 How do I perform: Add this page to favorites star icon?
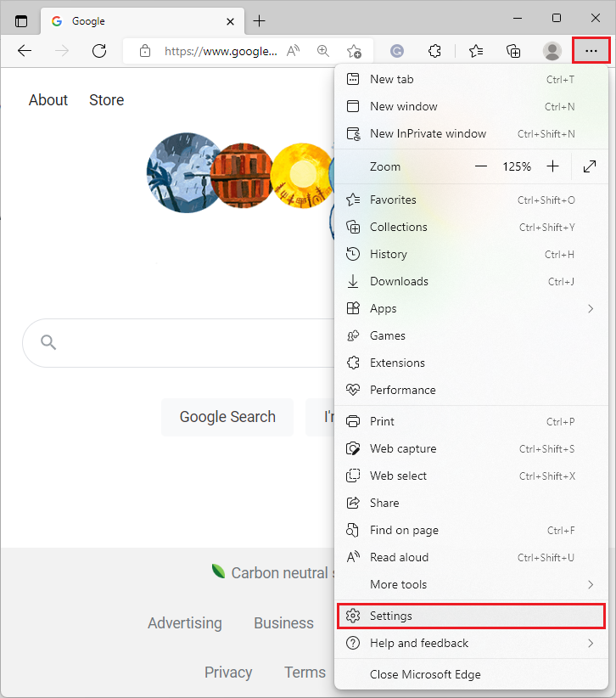(354, 51)
